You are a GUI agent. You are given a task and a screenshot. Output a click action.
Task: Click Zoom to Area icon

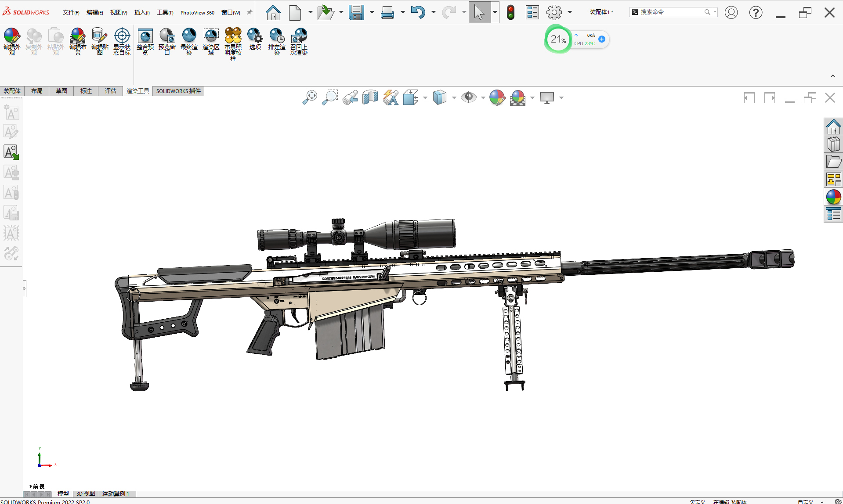pyautogui.click(x=330, y=97)
